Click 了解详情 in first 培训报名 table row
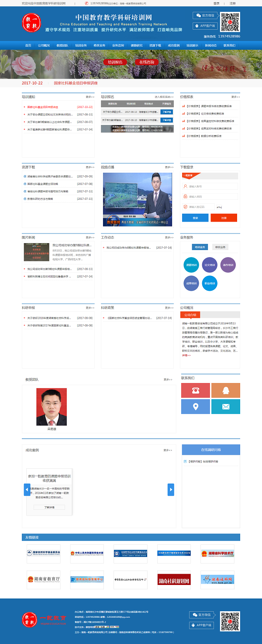The image size is (262, 644). pos(166,112)
